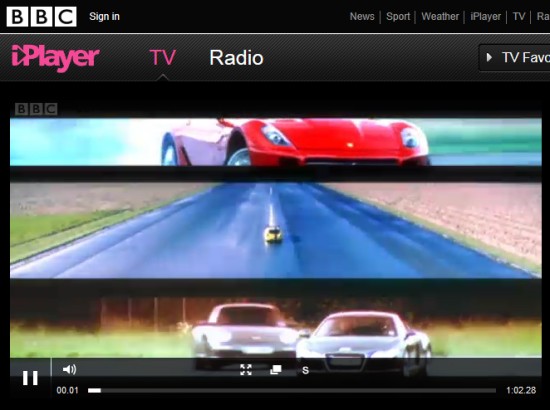Toggle subtitles with the S button
Viewport: 550px width, 410px height.
[305, 370]
